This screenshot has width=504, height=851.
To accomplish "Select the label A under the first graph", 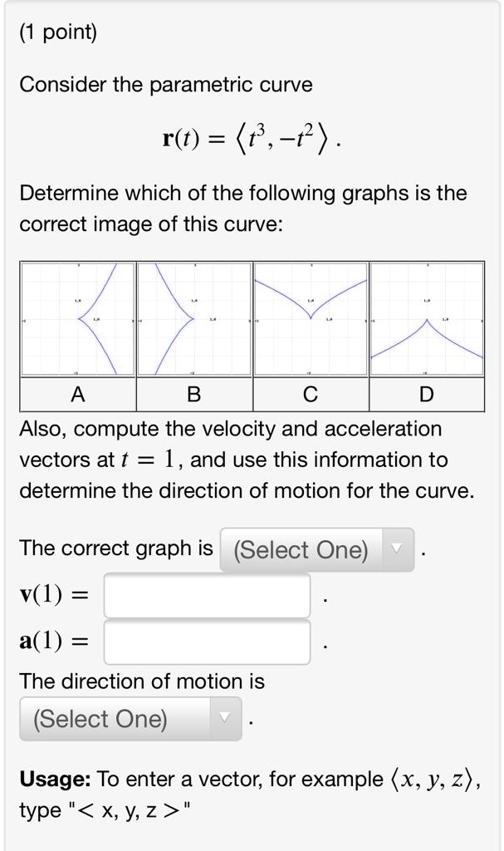I will tap(78, 395).
